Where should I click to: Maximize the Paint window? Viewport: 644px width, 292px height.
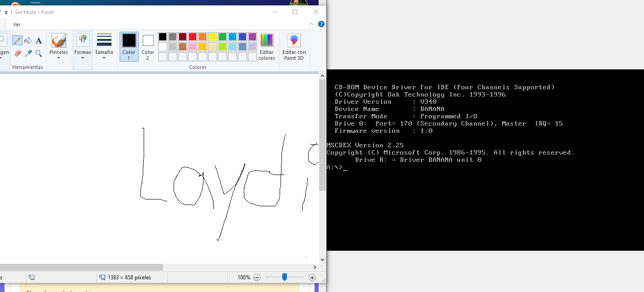click(295, 12)
